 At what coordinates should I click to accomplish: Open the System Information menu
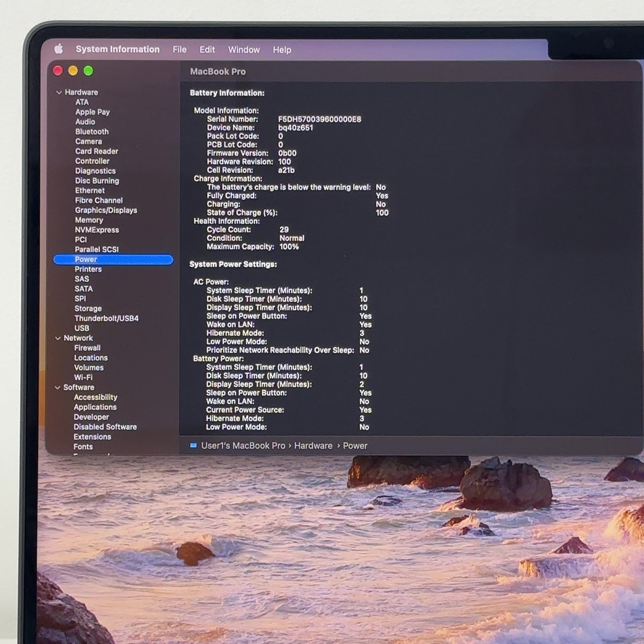(118, 49)
